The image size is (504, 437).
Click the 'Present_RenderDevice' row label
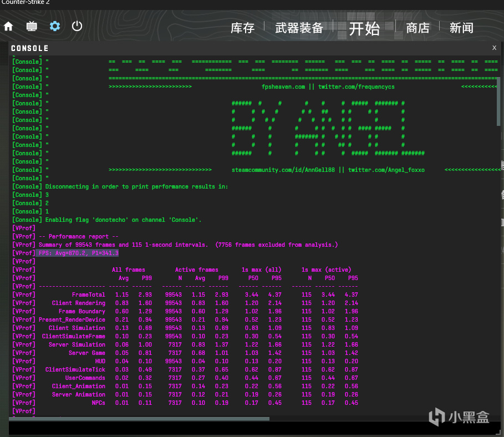tap(72, 319)
